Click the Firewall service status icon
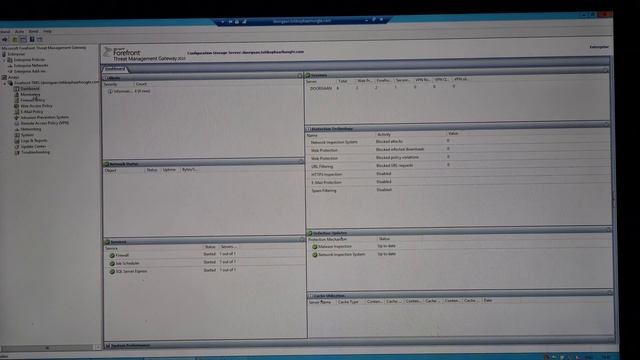This screenshot has width=640, height=360. pyautogui.click(x=112, y=256)
